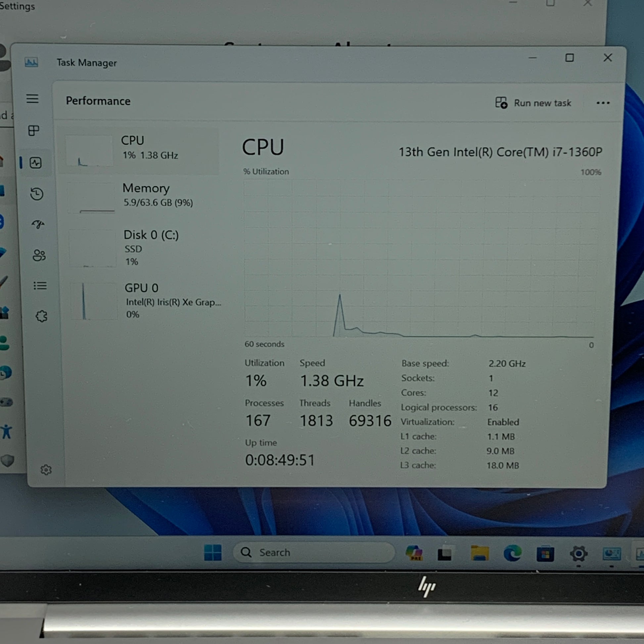Open the Services page icon

[42, 316]
